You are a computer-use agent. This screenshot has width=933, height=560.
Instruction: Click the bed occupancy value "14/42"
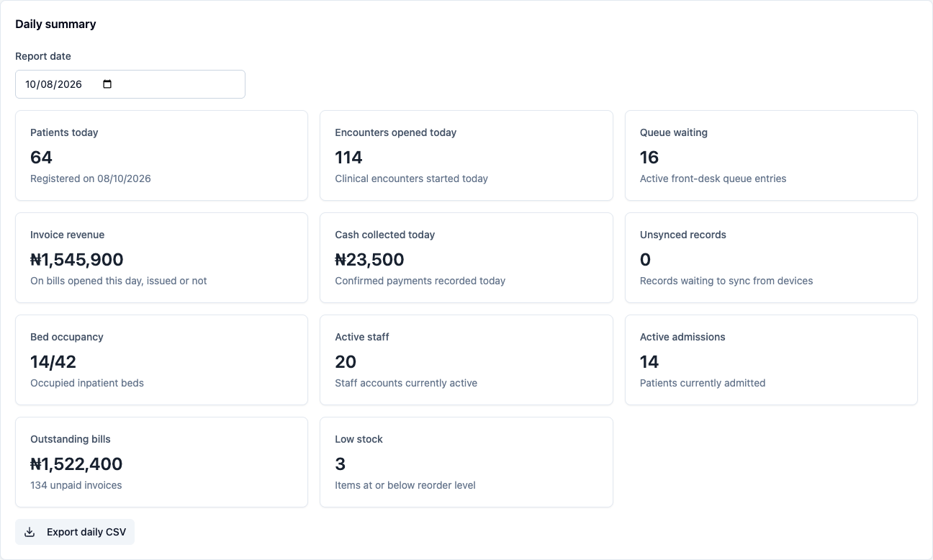pyautogui.click(x=53, y=361)
